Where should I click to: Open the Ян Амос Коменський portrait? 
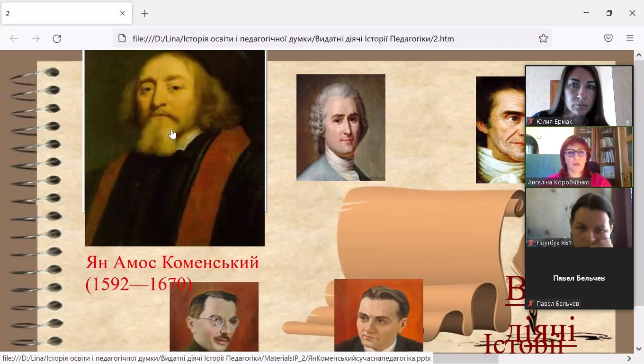[175, 148]
